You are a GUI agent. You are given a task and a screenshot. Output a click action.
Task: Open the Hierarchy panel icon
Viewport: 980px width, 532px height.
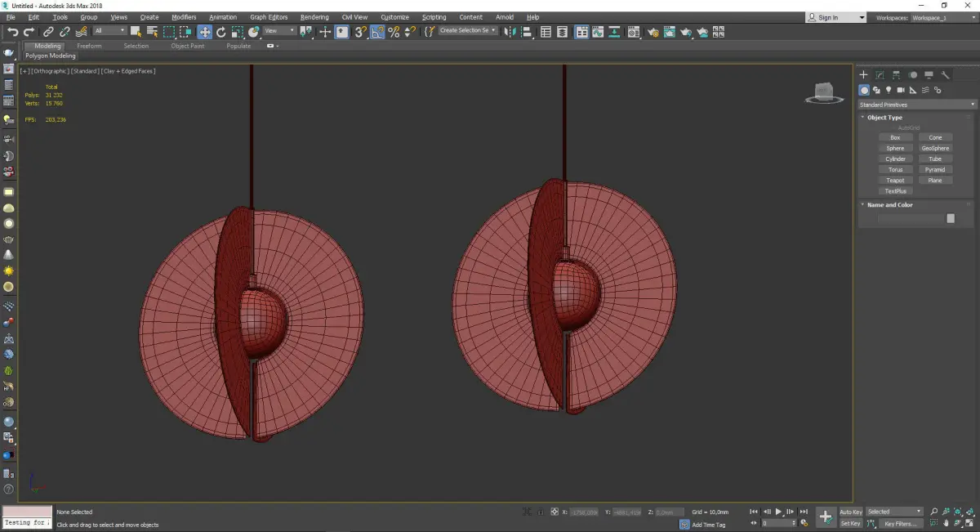[896, 74]
